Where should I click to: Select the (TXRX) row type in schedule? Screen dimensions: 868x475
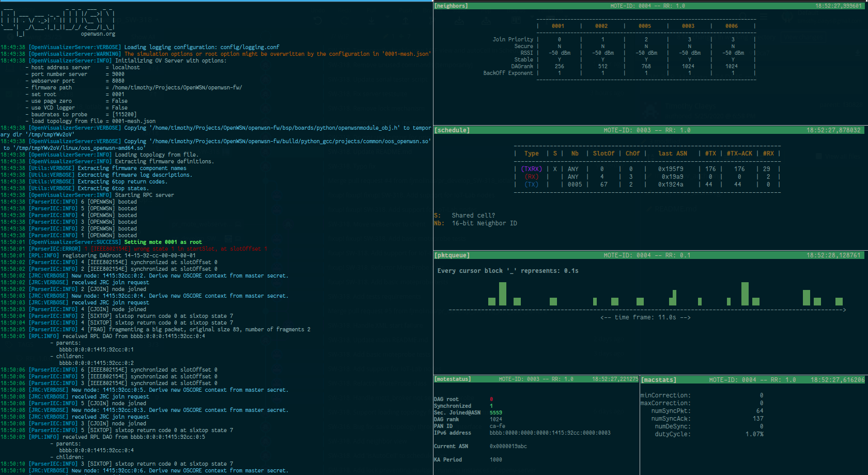click(531, 169)
